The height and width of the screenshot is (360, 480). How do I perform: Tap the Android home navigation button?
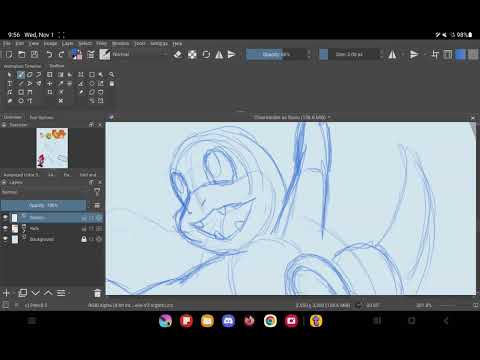[412, 321]
